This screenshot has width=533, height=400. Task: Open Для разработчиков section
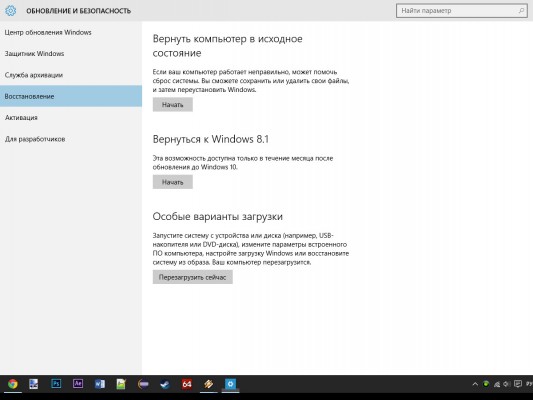[x=35, y=139]
